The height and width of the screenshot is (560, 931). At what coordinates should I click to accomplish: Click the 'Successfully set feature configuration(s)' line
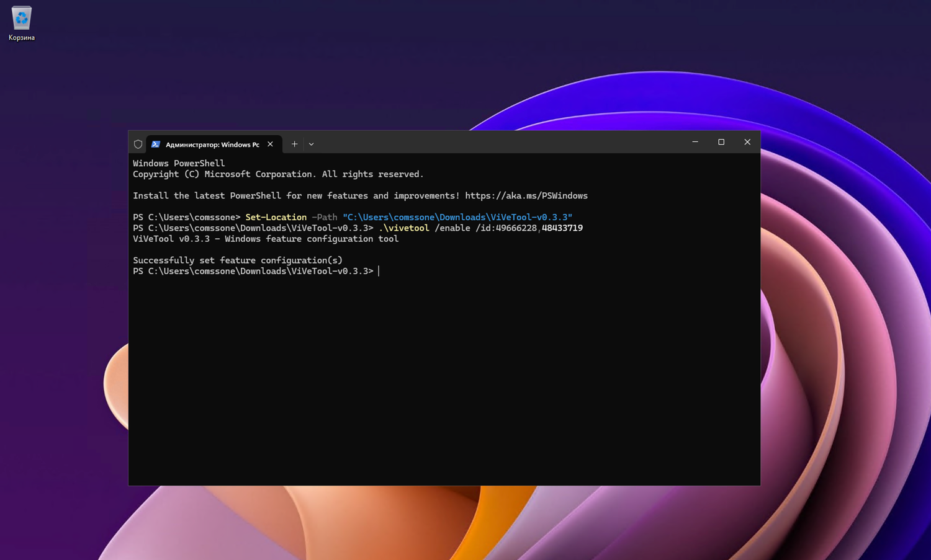238,260
